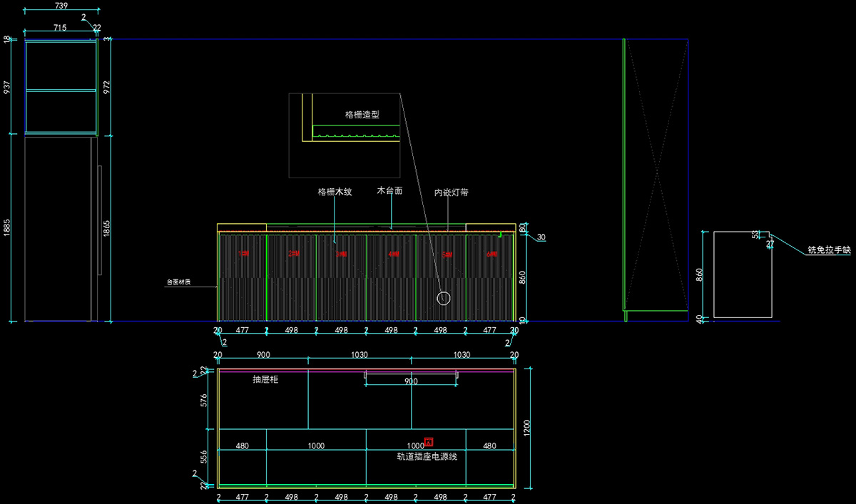Click the white detail callout circle
856x504 pixels.
(x=444, y=297)
